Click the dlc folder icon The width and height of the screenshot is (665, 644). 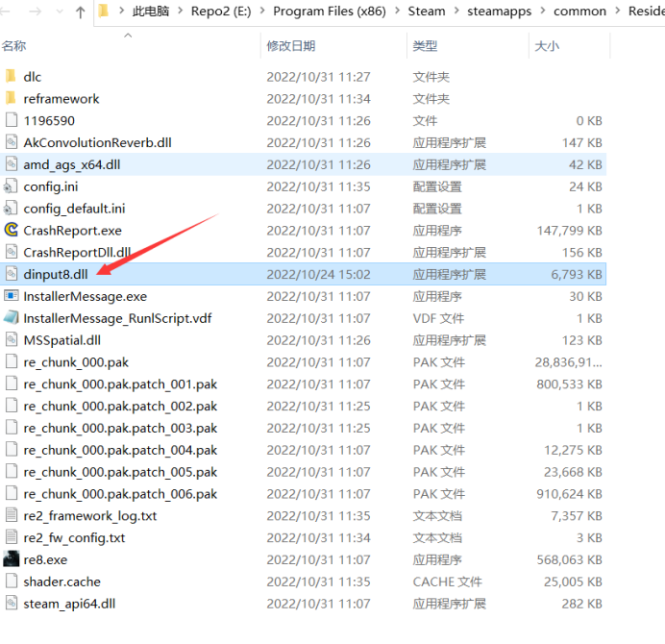pyautogui.click(x=11, y=76)
